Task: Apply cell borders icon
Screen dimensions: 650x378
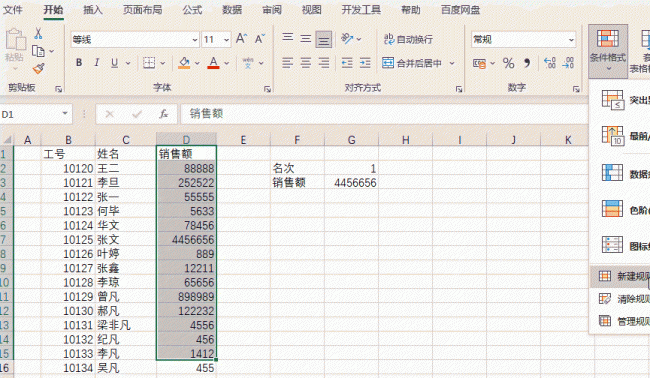Action: (149, 63)
